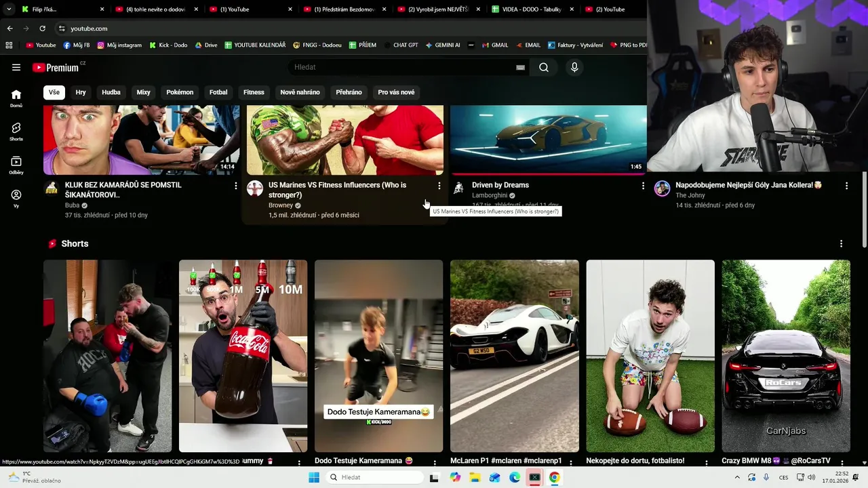Open options for Dodo Testuje Kameramana short
The height and width of the screenshot is (488, 868).
[x=435, y=463]
